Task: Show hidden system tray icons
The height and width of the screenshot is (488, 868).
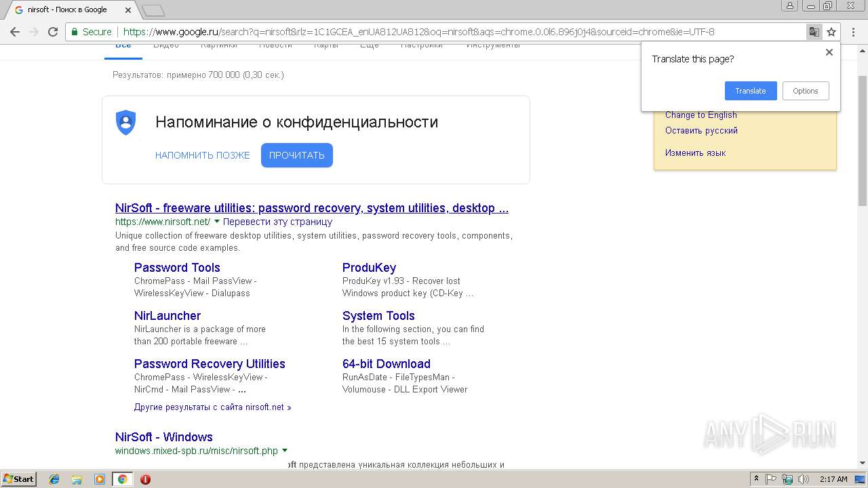Action: click(x=756, y=479)
